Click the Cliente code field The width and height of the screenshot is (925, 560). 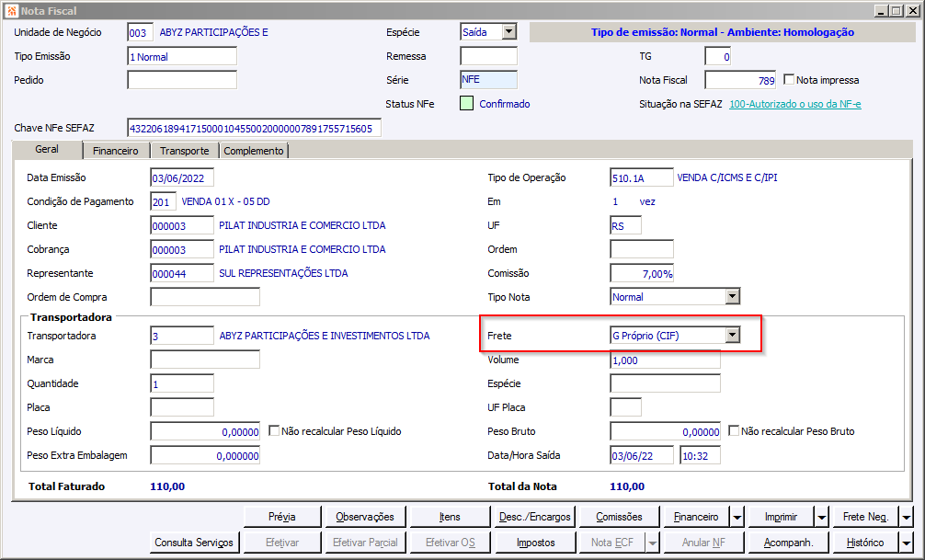pos(182,225)
